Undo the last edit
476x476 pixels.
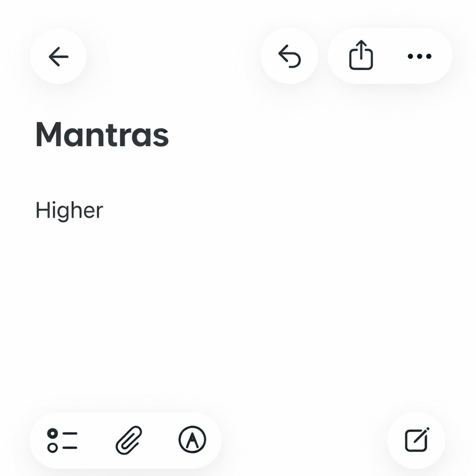tap(289, 56)
